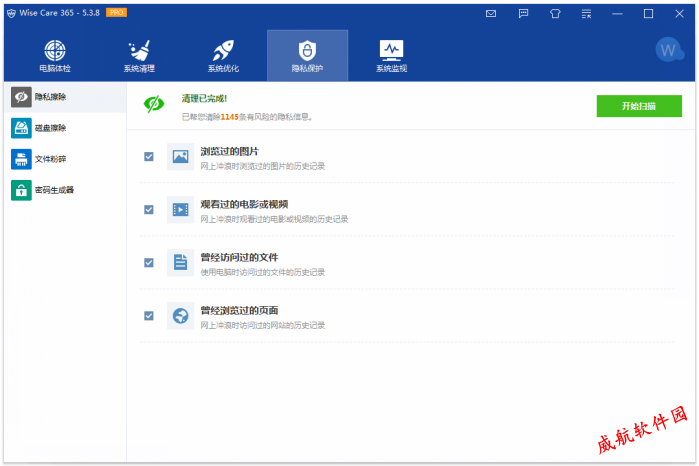
Task: Open 磁盘擦除 disk eraser tool
Action: point(64,128)
